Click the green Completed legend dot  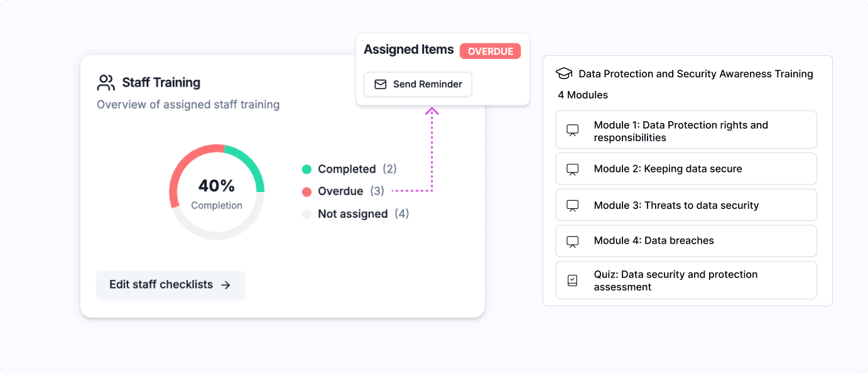point(307,169)
